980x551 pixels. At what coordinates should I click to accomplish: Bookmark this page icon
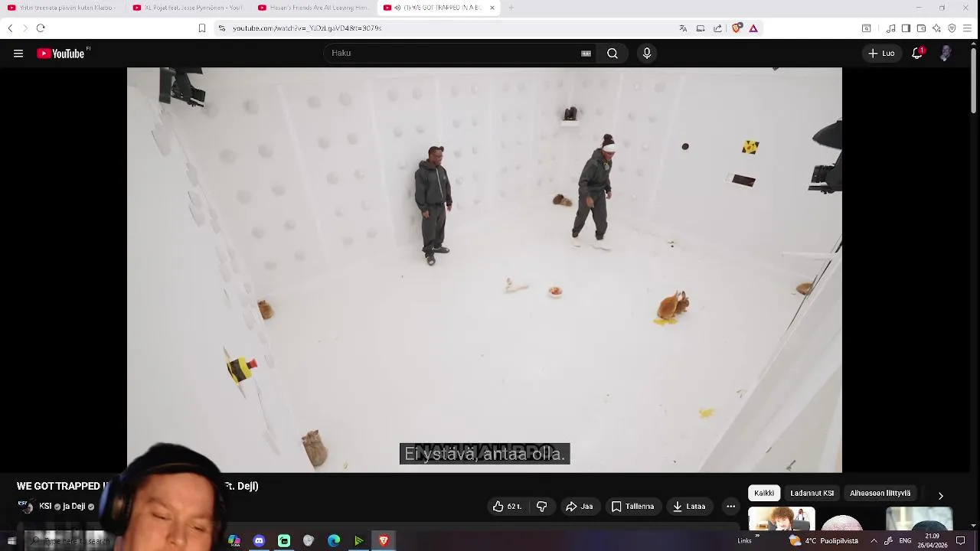pos(202,28)
